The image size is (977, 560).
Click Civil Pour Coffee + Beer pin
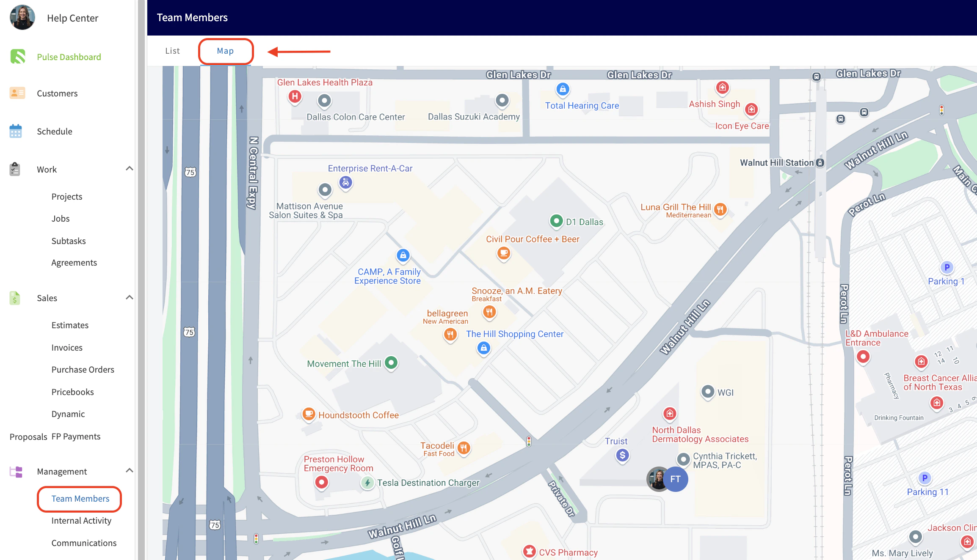(x=503, y=254)
